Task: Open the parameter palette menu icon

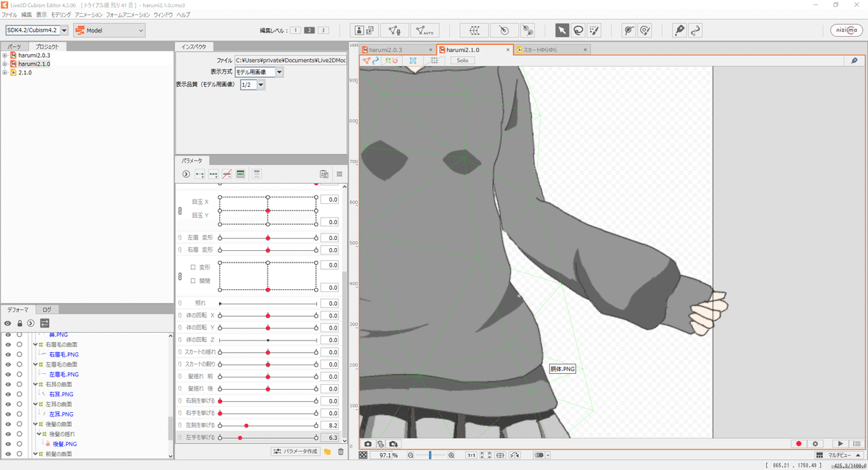Action: click(339, 174)
